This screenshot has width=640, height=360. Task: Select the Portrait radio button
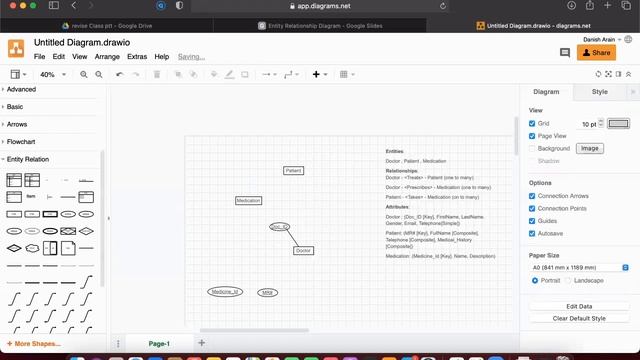[535, 280]
